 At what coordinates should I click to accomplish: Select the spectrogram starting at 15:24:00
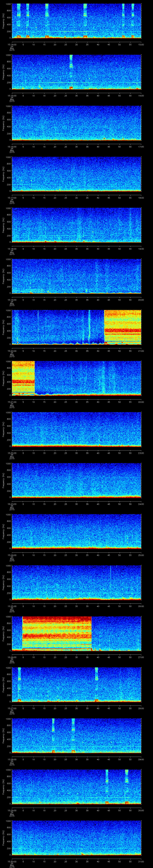tap(76, 531)
